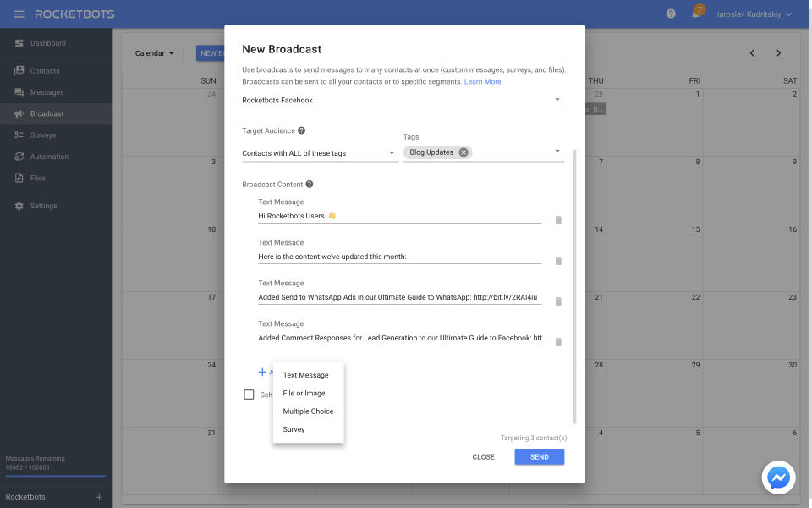812x508 pixels.
Task: Click the broadcast event on THU 28
Action: tap(595, 109)
